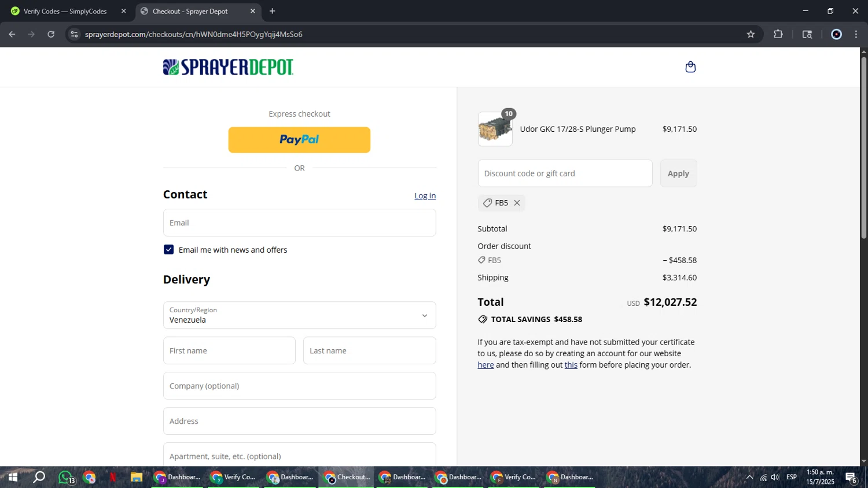This screenshot has height=488, width=868.
Task: Click the Last name field
Action: pos(369,350)
